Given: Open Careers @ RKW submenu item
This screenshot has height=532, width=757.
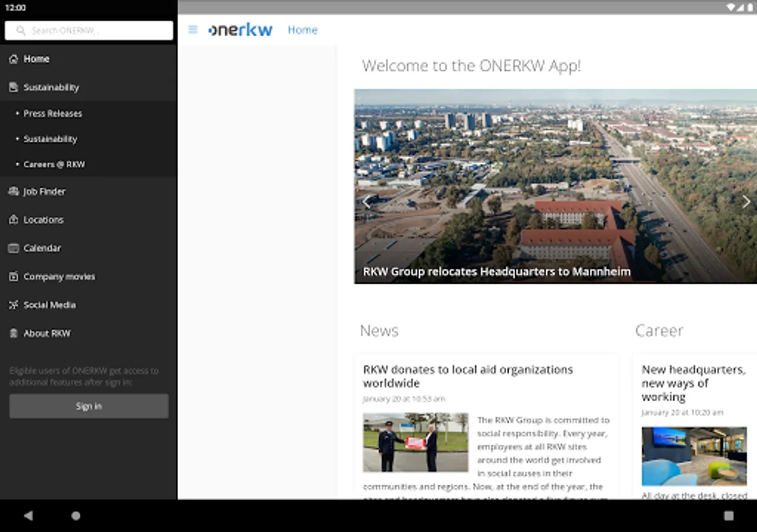Looking at the screenshot, I should 89,164.
